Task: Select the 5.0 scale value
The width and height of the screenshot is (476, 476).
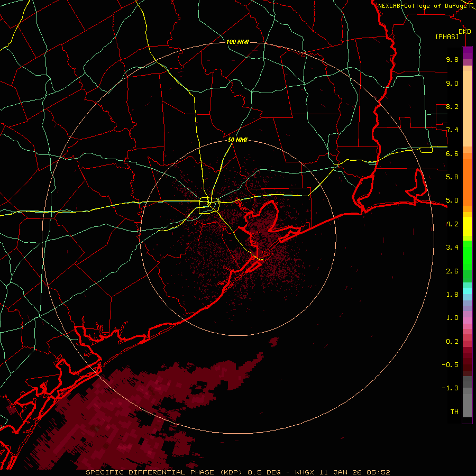Action: coord(452,200)
